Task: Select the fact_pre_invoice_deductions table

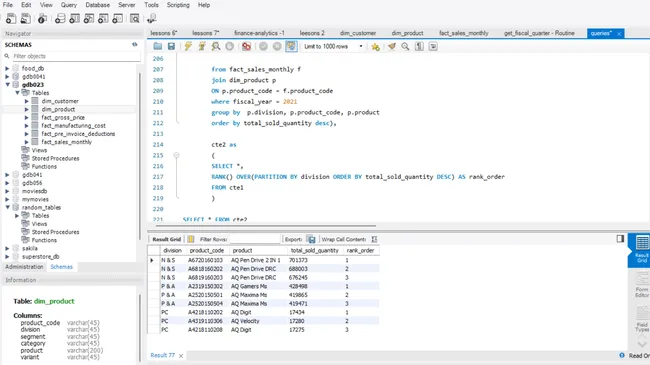Action: (x=78, y=134)
